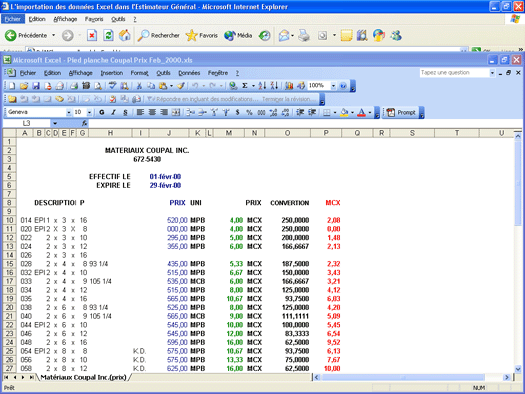This screenshot has width=525, height=394.
Task: Open the Excel Insertion menu
Action: (111, 73)
